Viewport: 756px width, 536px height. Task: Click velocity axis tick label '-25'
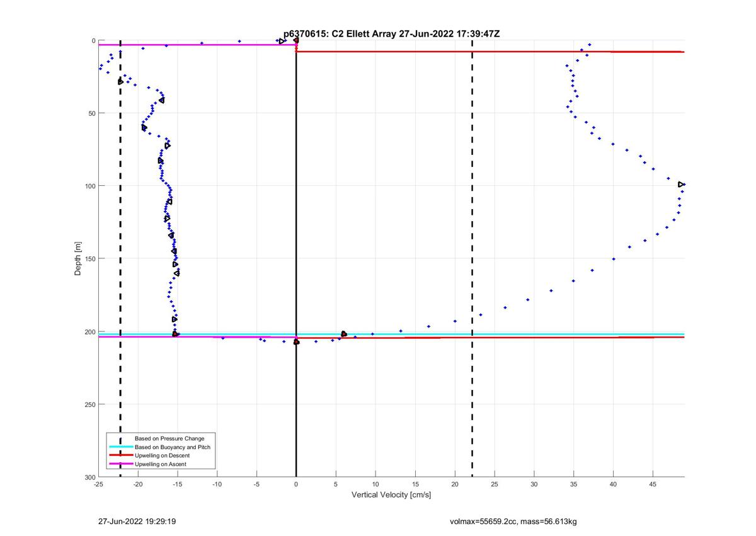[x=98, y=484]
